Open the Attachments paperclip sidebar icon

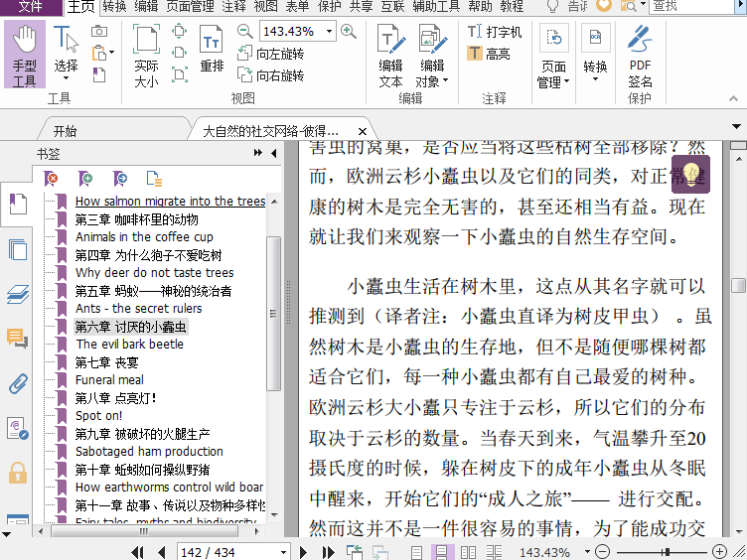(x=18, y=384)
